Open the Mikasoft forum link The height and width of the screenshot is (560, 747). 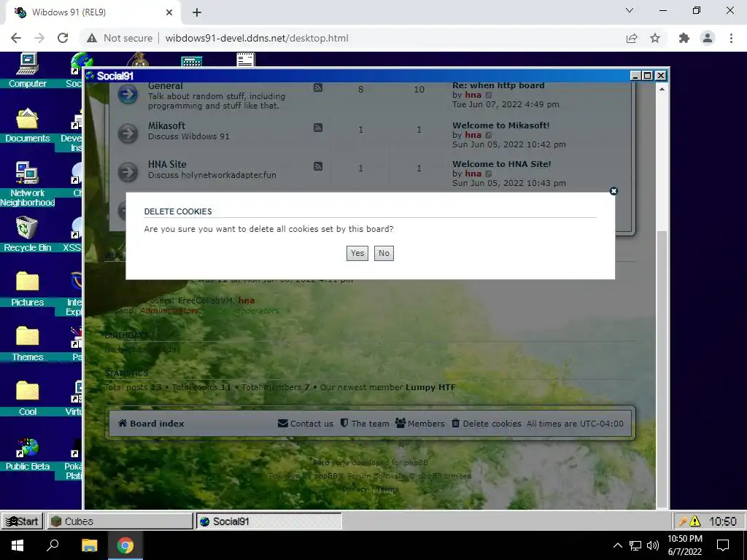166,125
